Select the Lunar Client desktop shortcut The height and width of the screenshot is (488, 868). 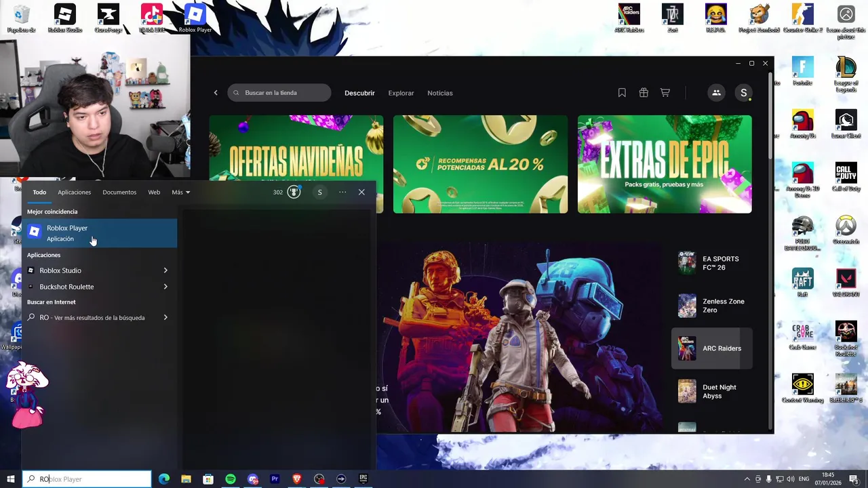(x=846, y=123)
